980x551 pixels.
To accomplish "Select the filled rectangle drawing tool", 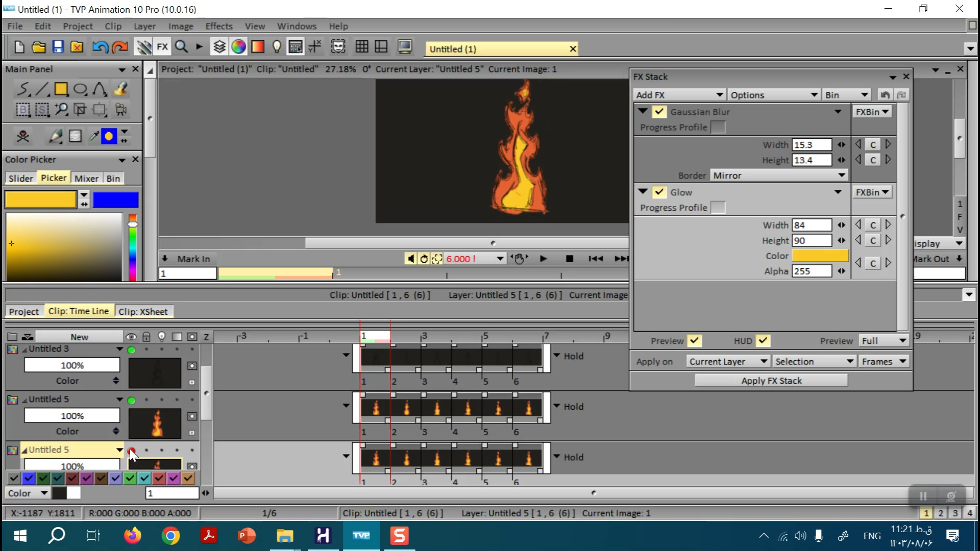I will coord(61,89).
